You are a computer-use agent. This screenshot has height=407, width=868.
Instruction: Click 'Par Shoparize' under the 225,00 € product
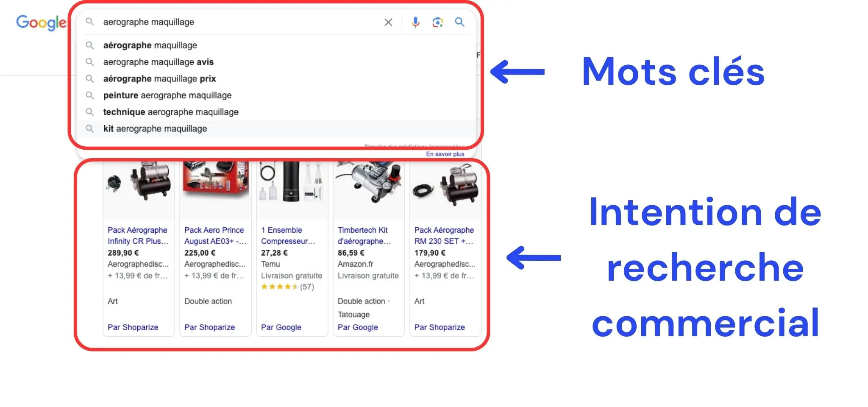[x=209, y=327]
